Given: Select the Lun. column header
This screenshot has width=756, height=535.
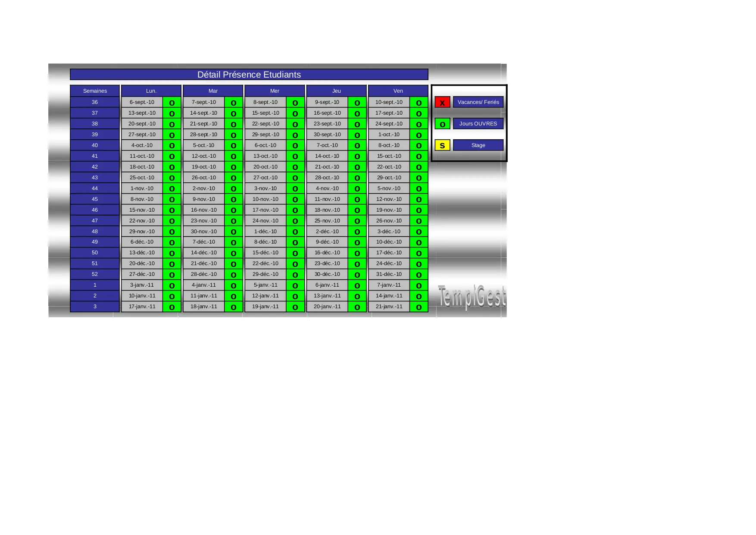Looking at the screenshot, I should tap(151, 91).
